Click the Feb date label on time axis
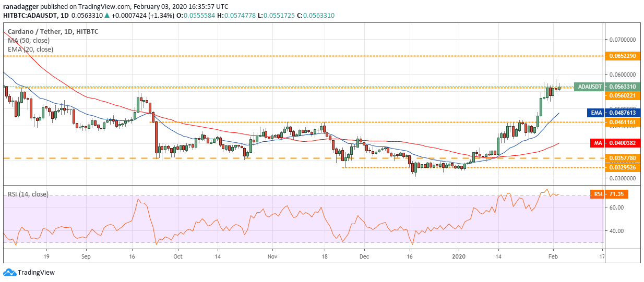Viewport: 644px width, 282px height. pyautogui.click(x=553, y=256)
